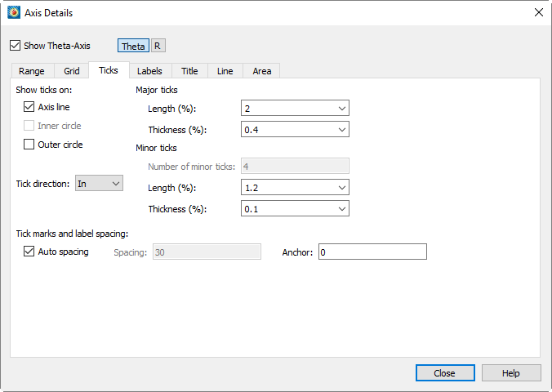552x392 pixels.
Task: Click the Tecplot app icon in title bar
Action: pyautogui.click(x=14, y=13)
